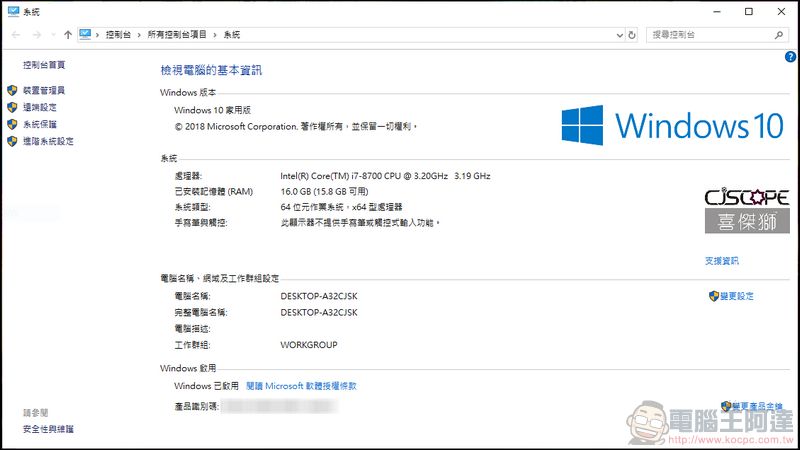Click Windows 已啟用 status text
The height and width of the screenshot is (450, 800).
[x=206, y=386]
